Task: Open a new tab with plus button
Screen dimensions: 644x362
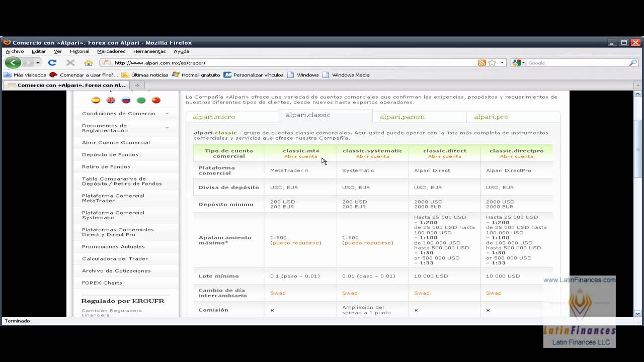Action: click(x=137, y=85)
